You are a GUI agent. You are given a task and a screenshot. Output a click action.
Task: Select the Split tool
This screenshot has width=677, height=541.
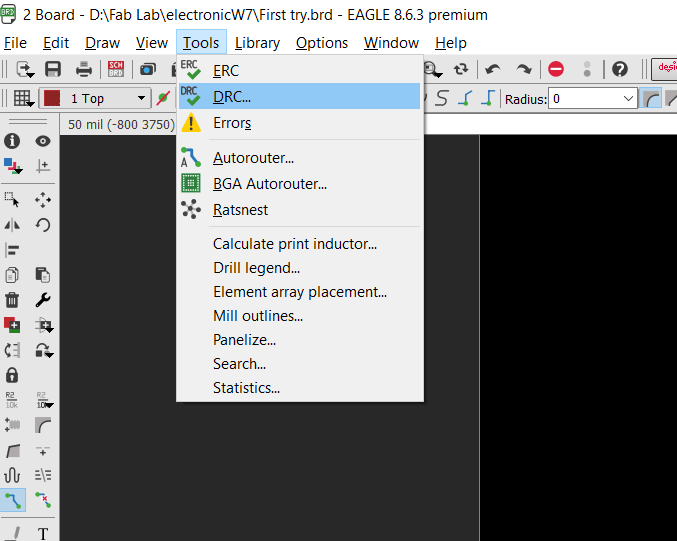coord(12,451)
